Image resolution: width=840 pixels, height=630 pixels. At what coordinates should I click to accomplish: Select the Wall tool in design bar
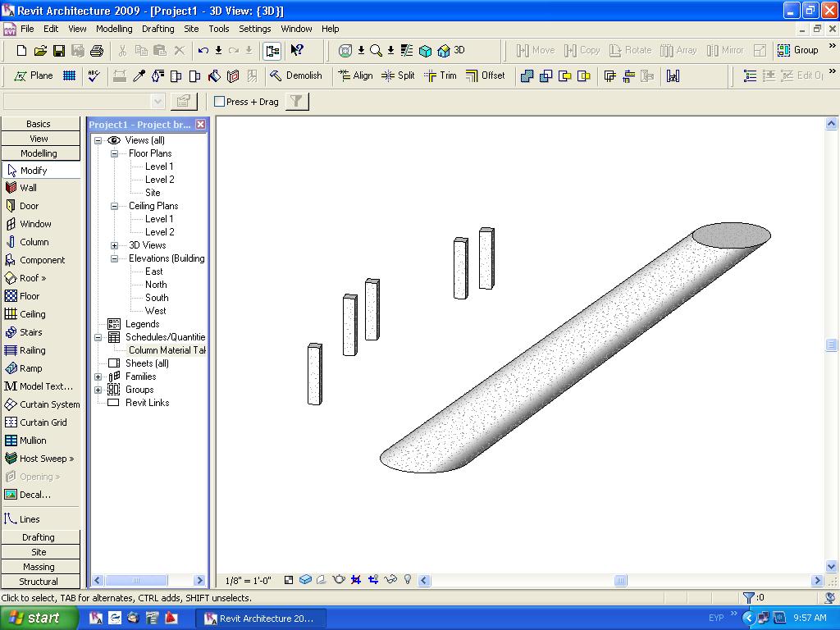click(28, 188)
